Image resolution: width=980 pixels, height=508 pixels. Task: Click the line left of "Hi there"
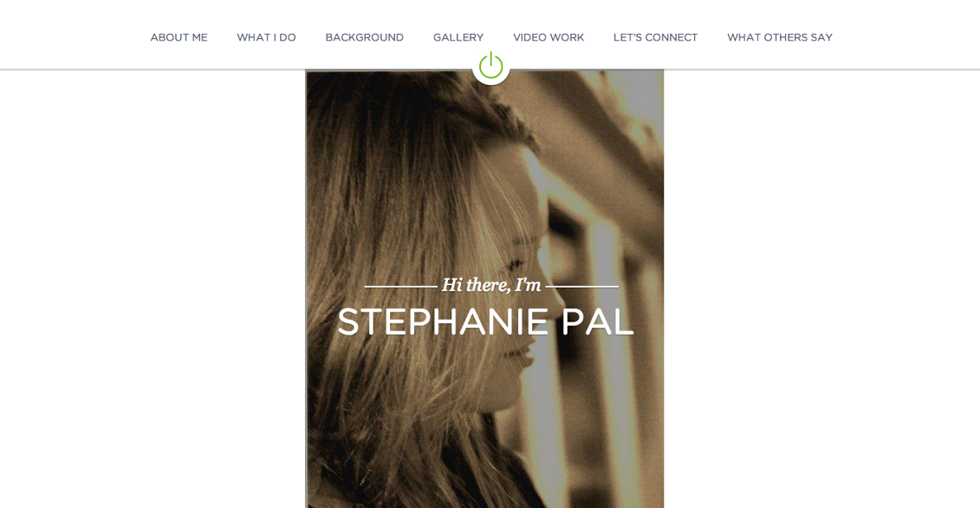(x=400, y=287)
